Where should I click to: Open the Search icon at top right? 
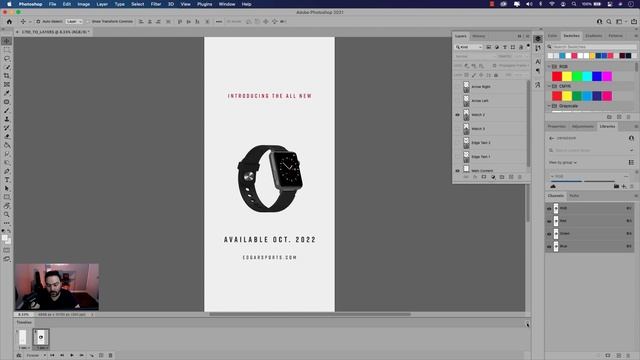coord(609,22)
